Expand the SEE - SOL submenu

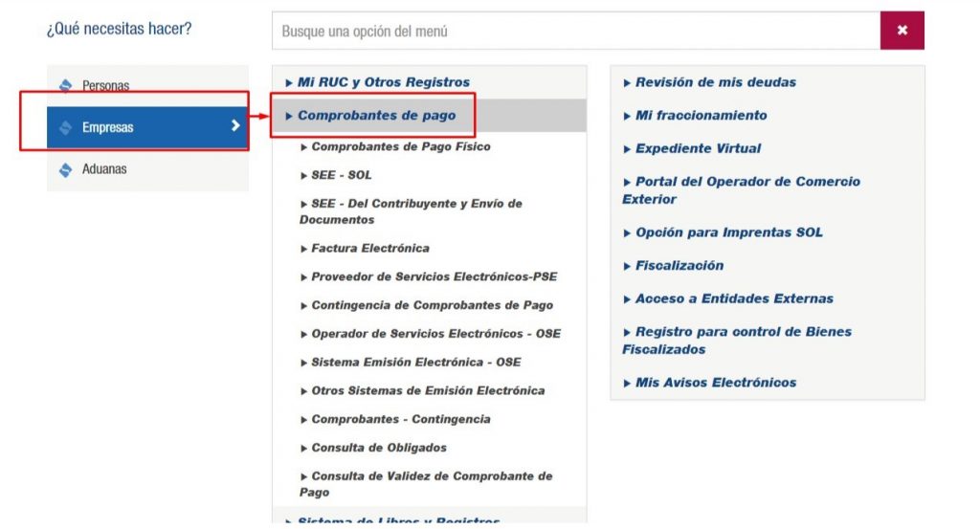[336, 175]
